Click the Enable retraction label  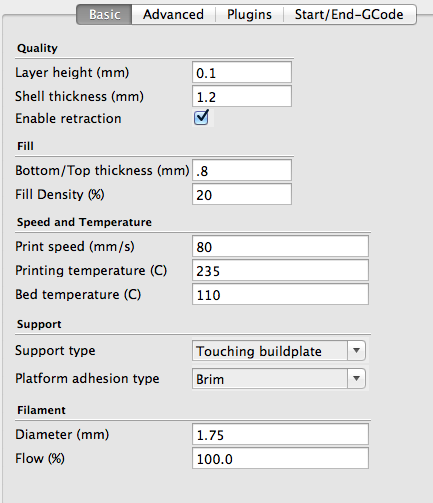68,119
